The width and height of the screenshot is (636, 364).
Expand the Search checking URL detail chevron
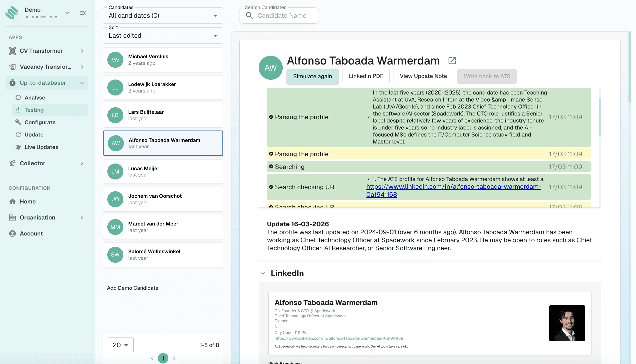tap(369, 179)
